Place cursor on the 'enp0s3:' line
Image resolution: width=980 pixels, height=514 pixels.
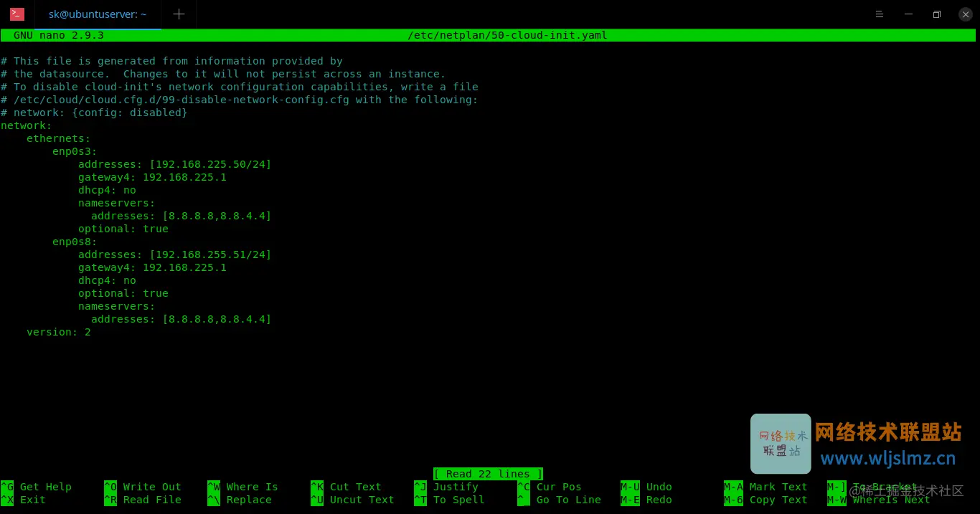(x=75, y=151)
